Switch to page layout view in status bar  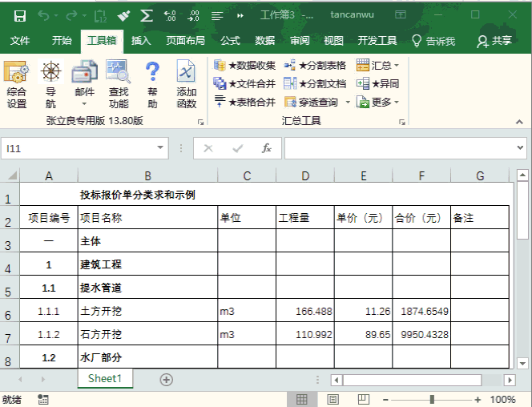332,399
